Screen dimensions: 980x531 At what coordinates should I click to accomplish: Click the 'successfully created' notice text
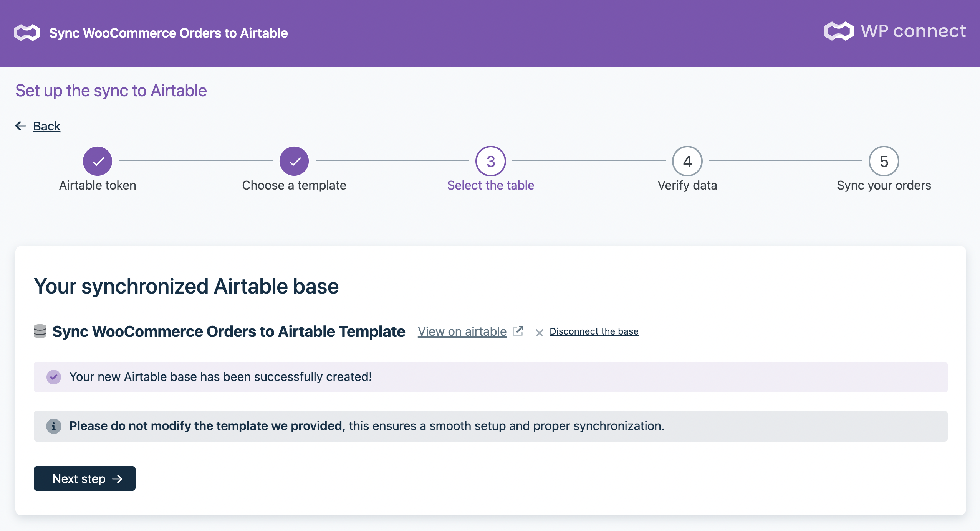(220, 377)
